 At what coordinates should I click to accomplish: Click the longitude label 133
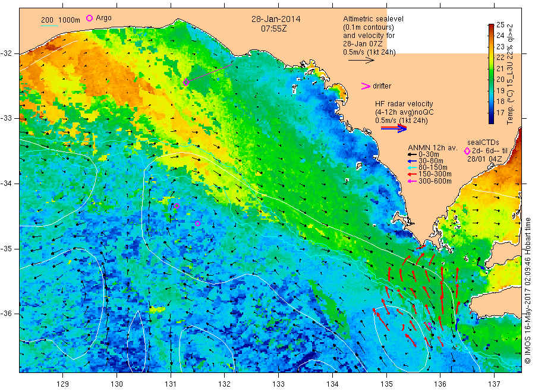click(278, 384)
